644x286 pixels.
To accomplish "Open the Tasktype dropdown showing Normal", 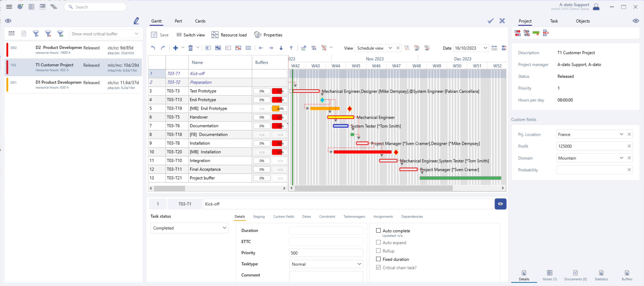I will (359, 264).
